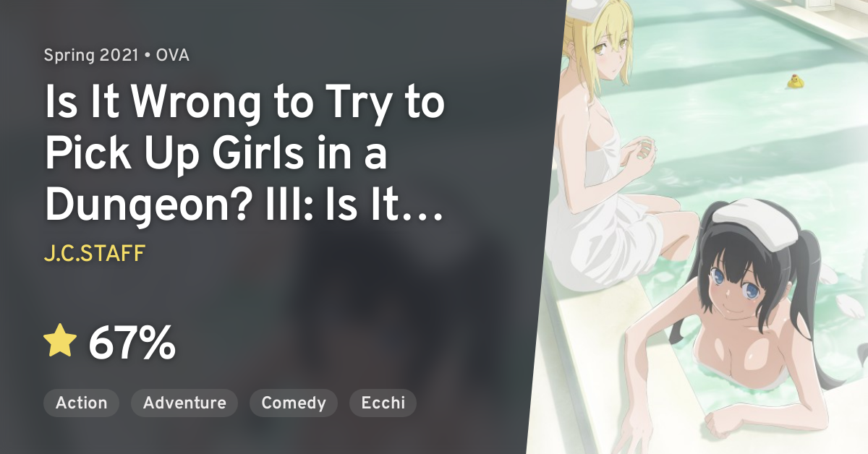The image size is (868, 454).
Task: Select the Ecchi genre tag
Action: click(x=383, y=403)
